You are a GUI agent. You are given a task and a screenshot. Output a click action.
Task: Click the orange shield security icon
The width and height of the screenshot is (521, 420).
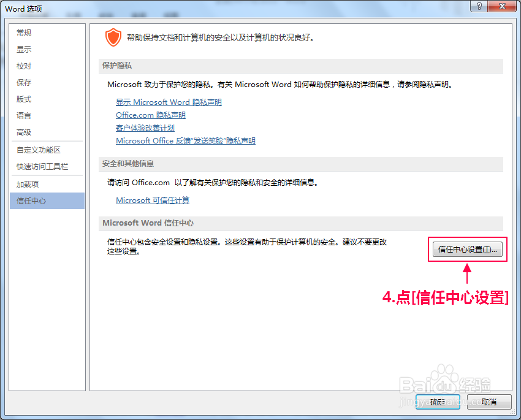[113, 37]
